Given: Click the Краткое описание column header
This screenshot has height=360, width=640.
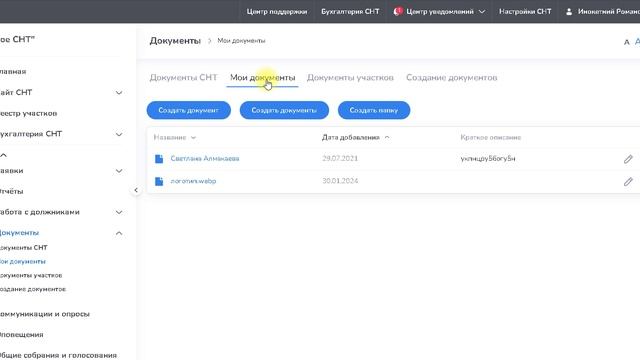Looking at the screenshot, I should (491, 138).
